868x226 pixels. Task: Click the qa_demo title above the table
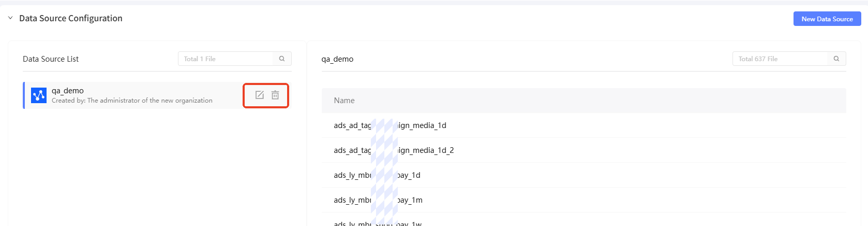337,59
